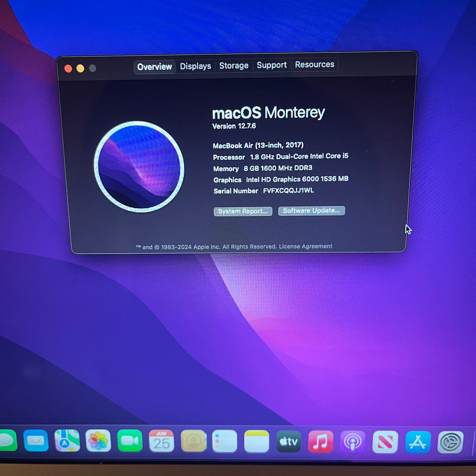Click the macOS Monterey title text

(268, 113)
